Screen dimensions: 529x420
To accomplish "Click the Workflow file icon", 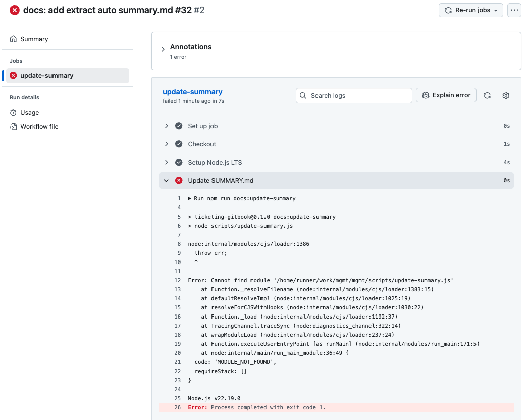I will [x=14, y=127].
